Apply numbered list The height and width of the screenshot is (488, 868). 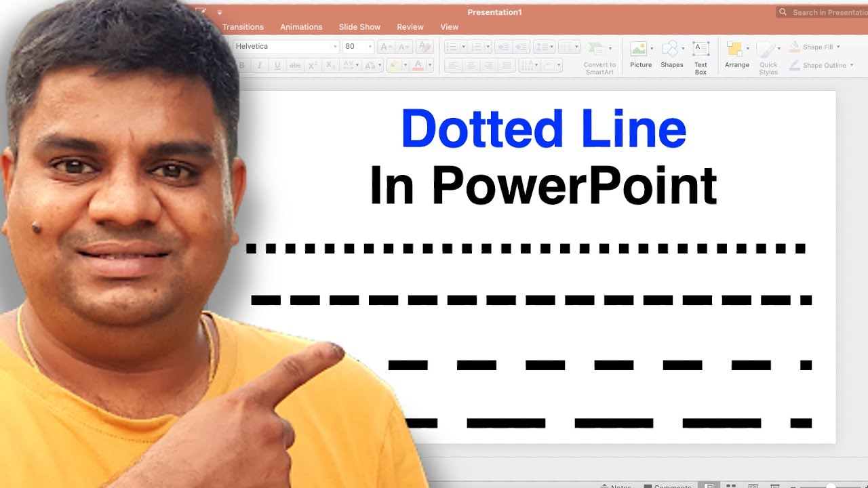point(477,47)
